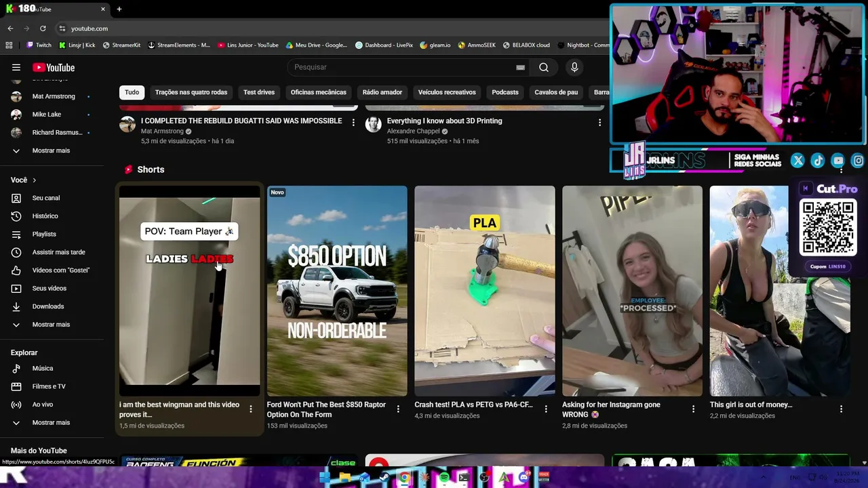The width and height of the screenshot is (868, 488).
Task: Open Chrome apps grid in bookmarks bar
Action: coord(9,45)
